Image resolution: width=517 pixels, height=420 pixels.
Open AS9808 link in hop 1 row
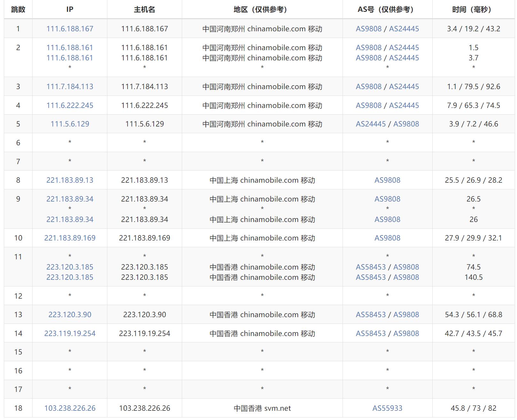point(369,29)
